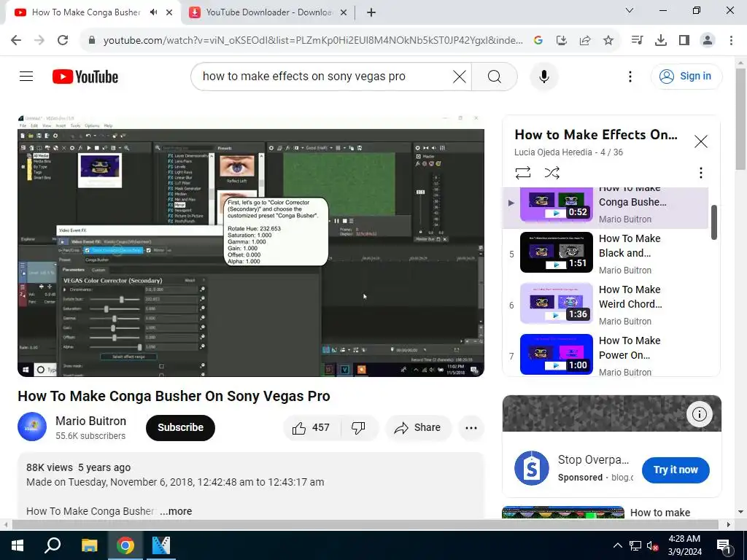Open Windows Start menu
The height and width of the screenshot is (560, 747).
coord(18,545)
